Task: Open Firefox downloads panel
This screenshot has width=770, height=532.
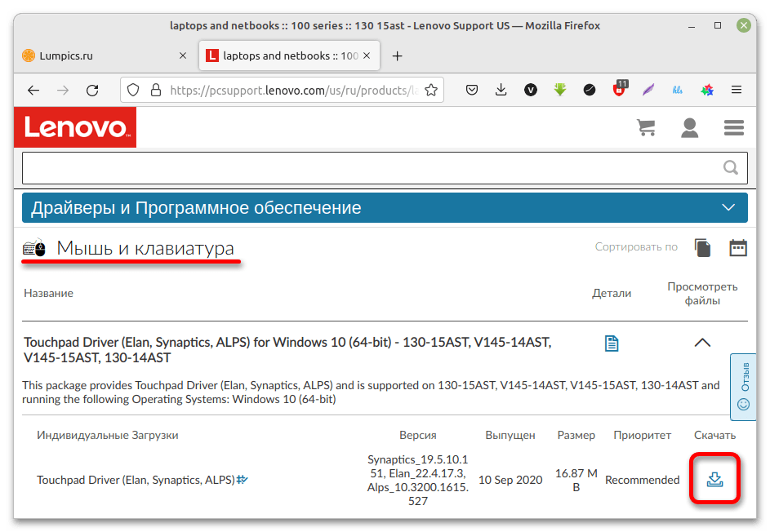Action: click(501, 90)
